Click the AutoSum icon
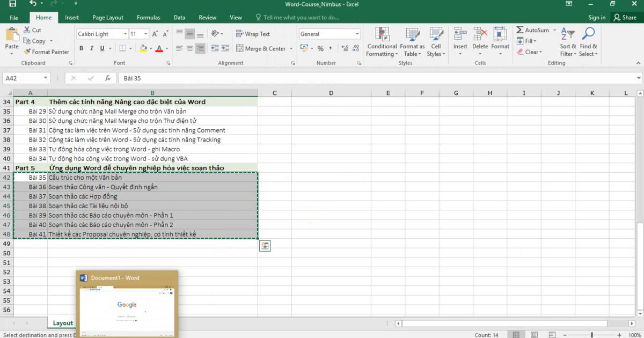 click(x=519, y=30)
